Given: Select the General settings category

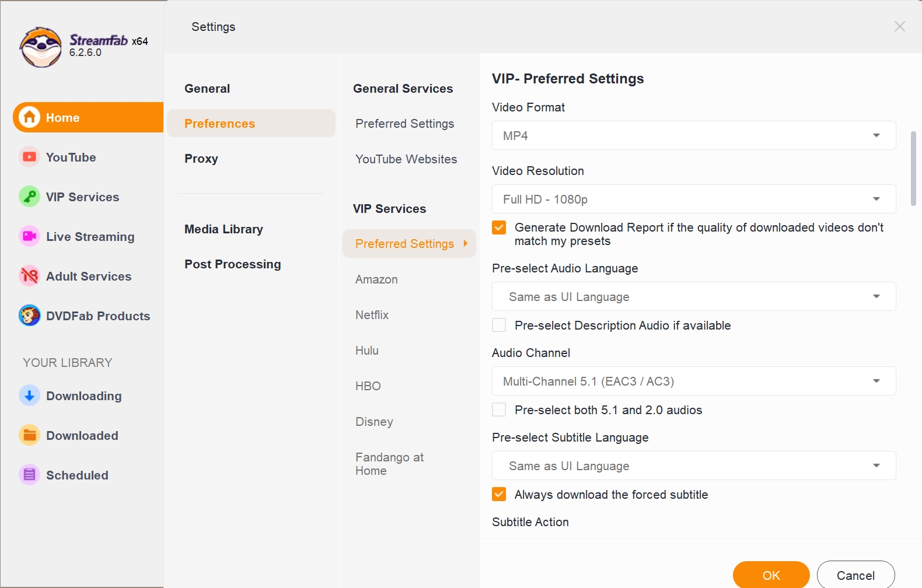Looking at the screenshot, I should (x=207, y=89).
